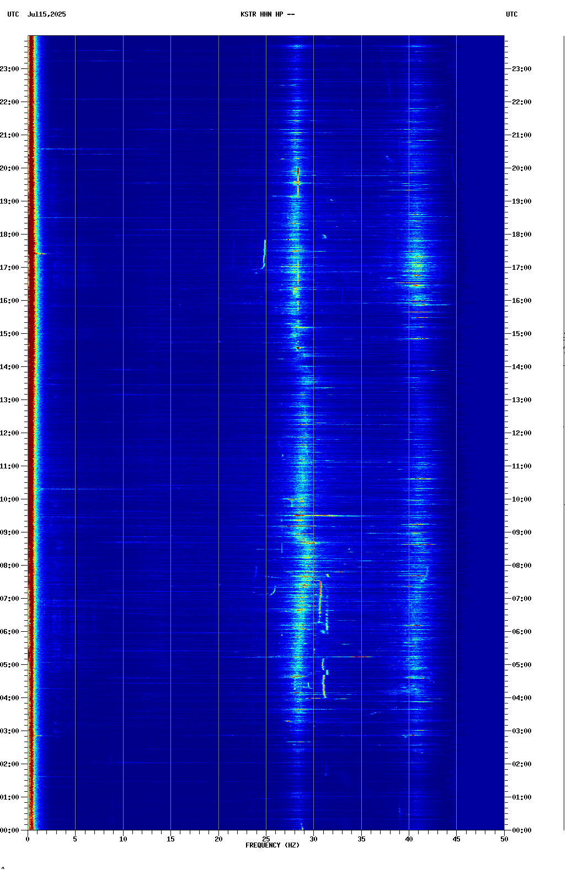Select the 50 Hz frequency tick label
This screenshot has width=588, height=874.
tap(504, 839)
